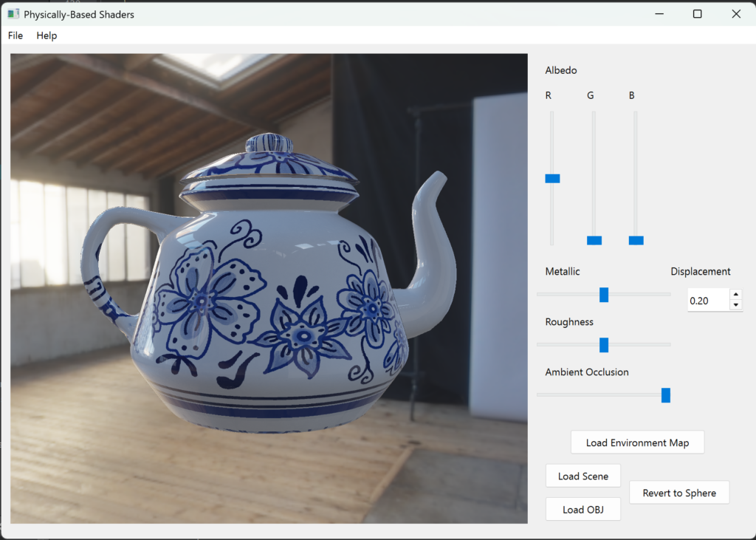The width and height of the screenshot is (756, 540).
Task: Increase Displacement with the up arrow
Action: click(x=735, y=295)
